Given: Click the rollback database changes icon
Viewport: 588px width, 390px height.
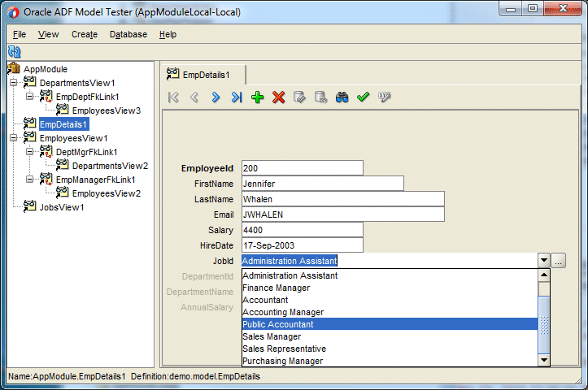Looking at the screenshot, I should pyautogui.click(x=320, y=97).
